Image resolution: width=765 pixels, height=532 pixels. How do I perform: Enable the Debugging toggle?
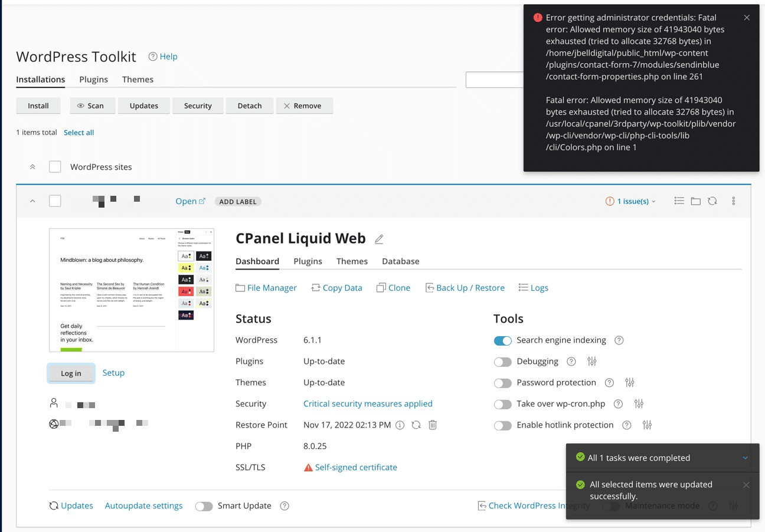tap(503, 362)
